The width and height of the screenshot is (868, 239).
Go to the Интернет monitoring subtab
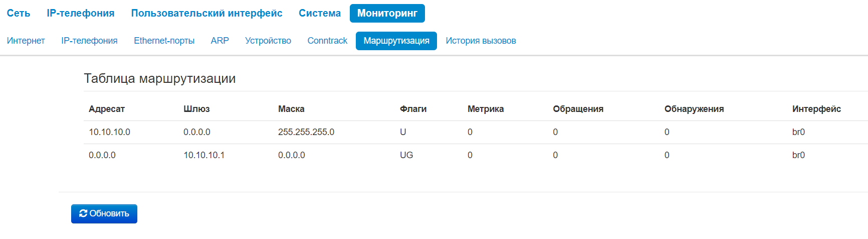coord(26,41)
